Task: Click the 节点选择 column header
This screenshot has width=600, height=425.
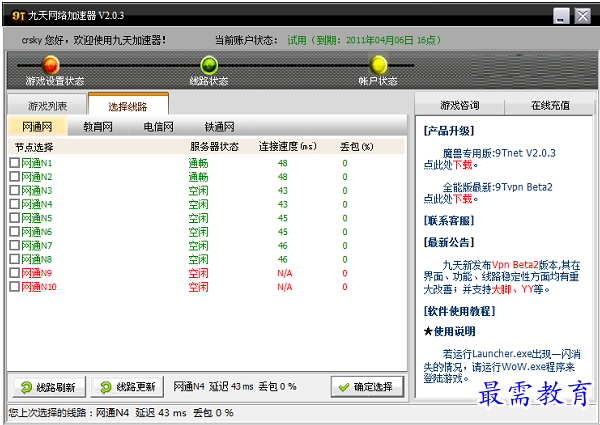Action: tap(34, 147)
